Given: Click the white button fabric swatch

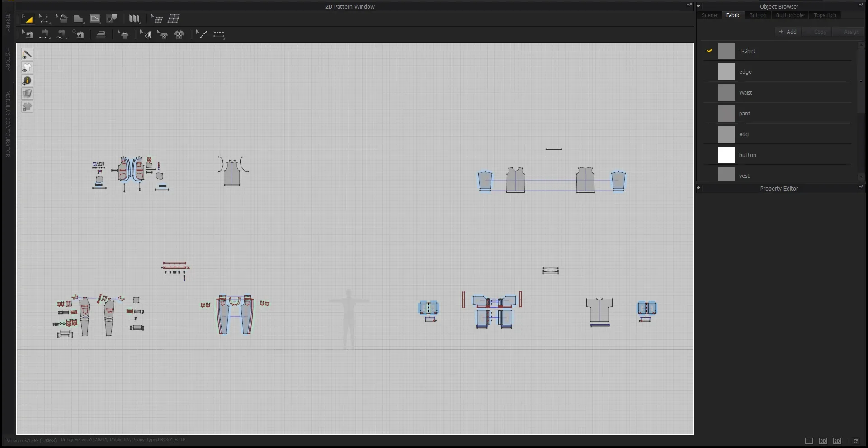Looking at the screenshot, I should 726,155.
